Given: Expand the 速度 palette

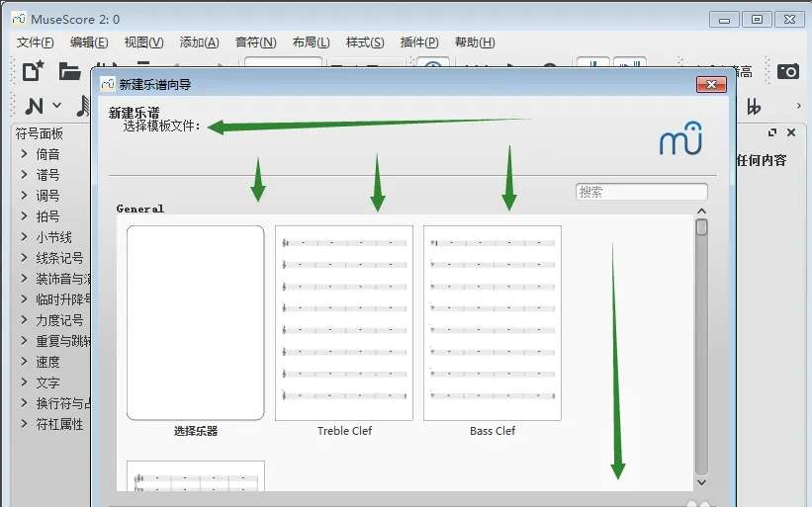Looking at the screenshot, I should [x=24, y=362].
